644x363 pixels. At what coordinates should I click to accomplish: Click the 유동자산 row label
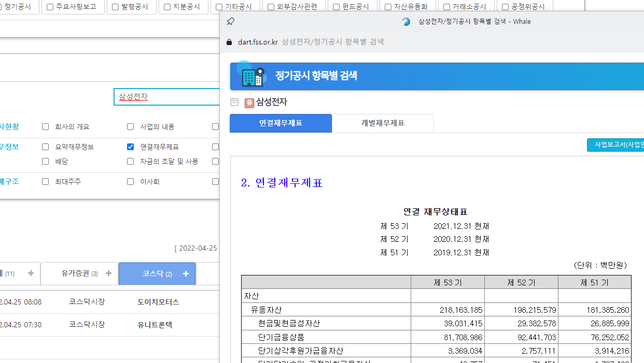(x=266, y=310)
